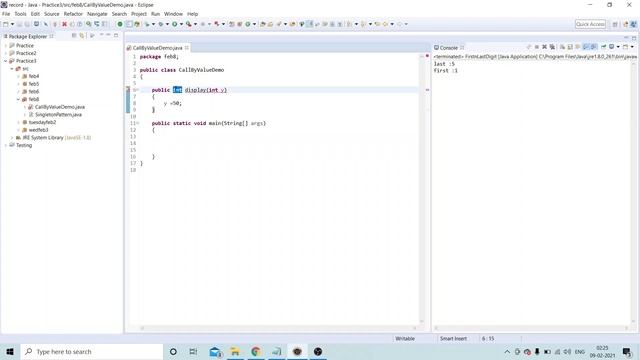
Task: Close the CallByValueDemo.java editor tab
Action: [x=187, y=48]
